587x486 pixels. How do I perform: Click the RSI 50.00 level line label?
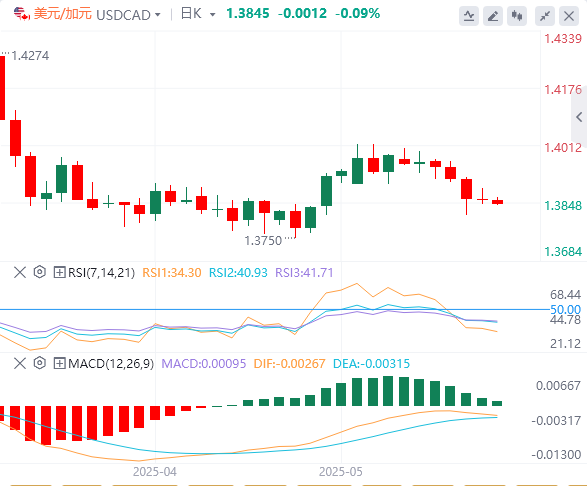tap(565, 310)
